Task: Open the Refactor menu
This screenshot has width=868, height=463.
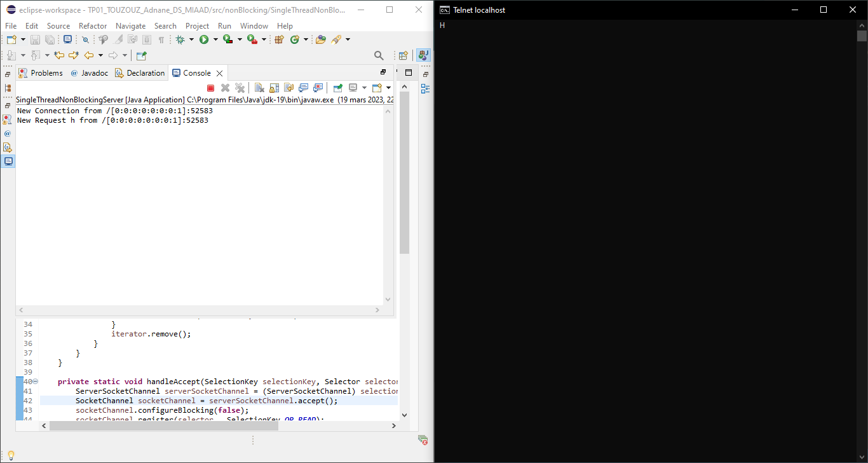Action: (93, 26)
